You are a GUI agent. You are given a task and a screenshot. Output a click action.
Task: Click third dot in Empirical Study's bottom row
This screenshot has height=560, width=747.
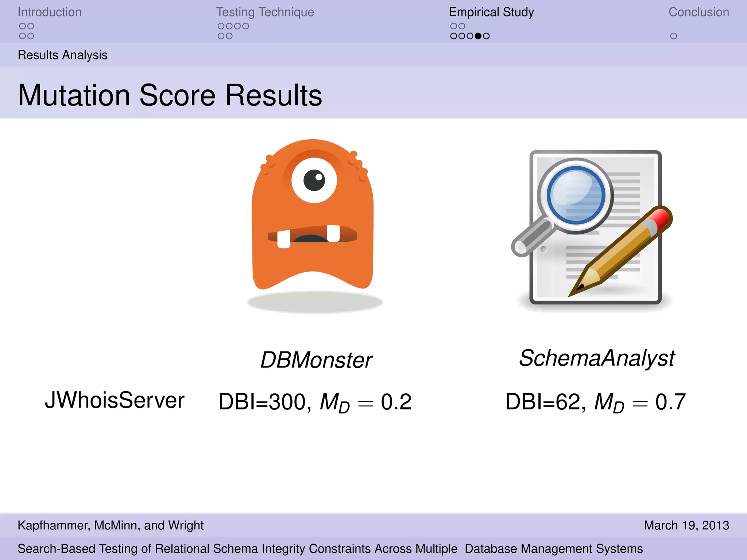coord(470,36)
